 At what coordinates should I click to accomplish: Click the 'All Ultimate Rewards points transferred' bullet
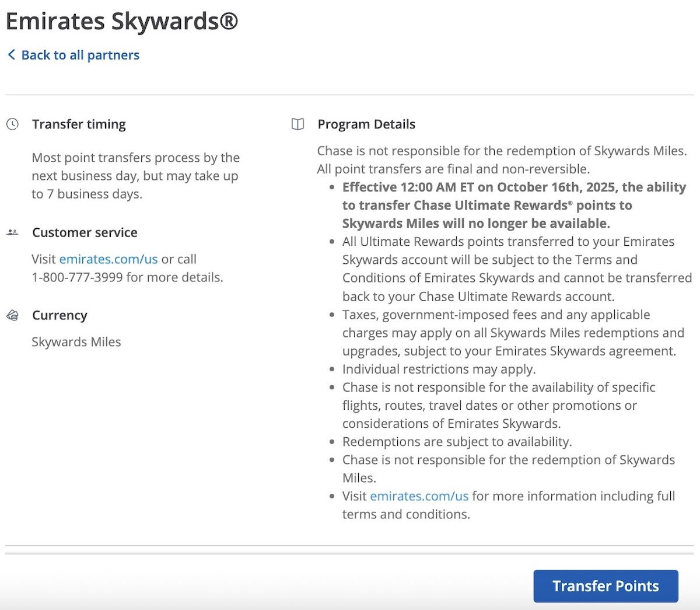point(517,269)
